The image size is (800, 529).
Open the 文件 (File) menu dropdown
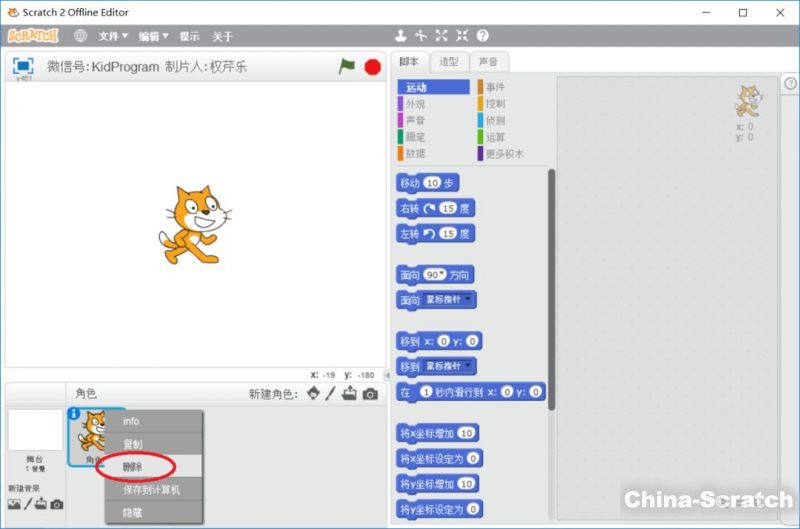point(113,36)
